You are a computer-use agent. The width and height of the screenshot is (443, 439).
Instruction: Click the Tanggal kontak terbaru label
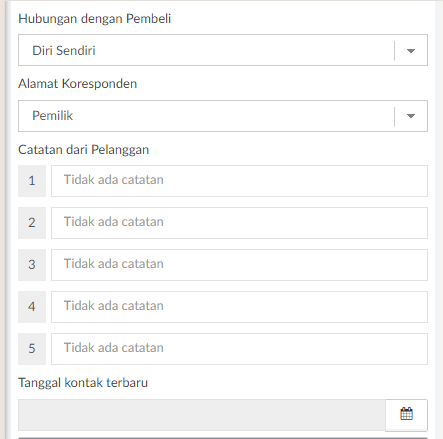83,383
